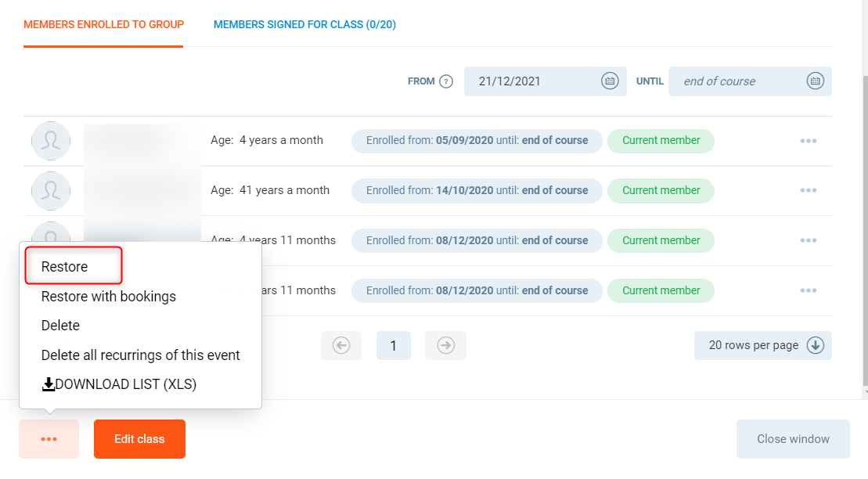Toggle the orange three-dots class menu button

[x=49, y=439]
